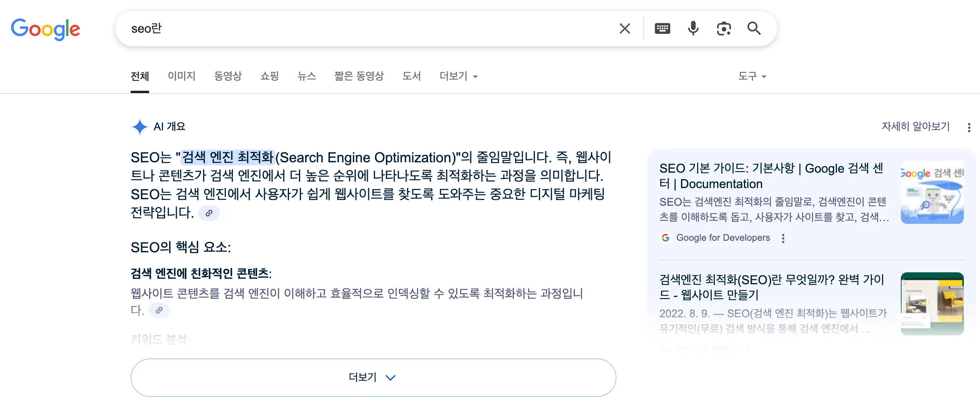Open the 웹사이트 만들기 article thumbnail
The width and height of the screenshot is (980, 400).
click(932, 304)
